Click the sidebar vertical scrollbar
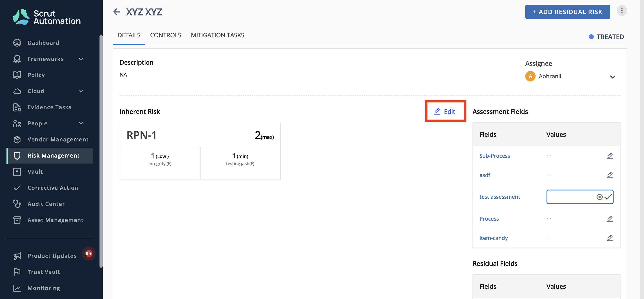This screenshot has height=299, width=644. point(101,151)
